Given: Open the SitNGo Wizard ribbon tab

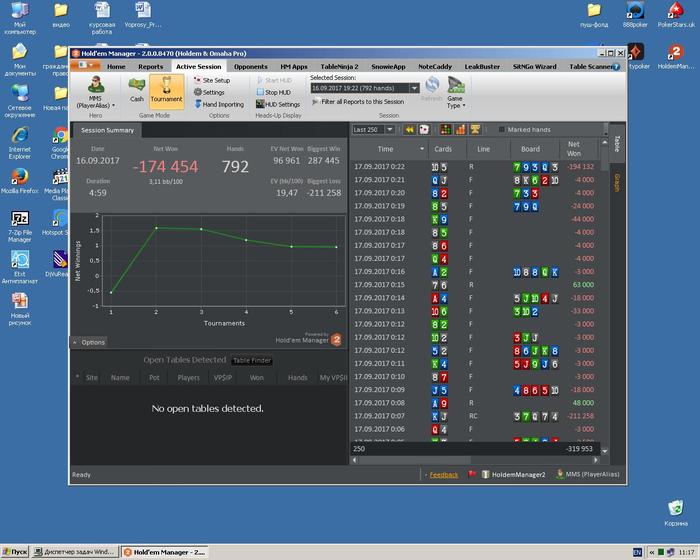Looking at the screenshot, I should coord(534,67).
